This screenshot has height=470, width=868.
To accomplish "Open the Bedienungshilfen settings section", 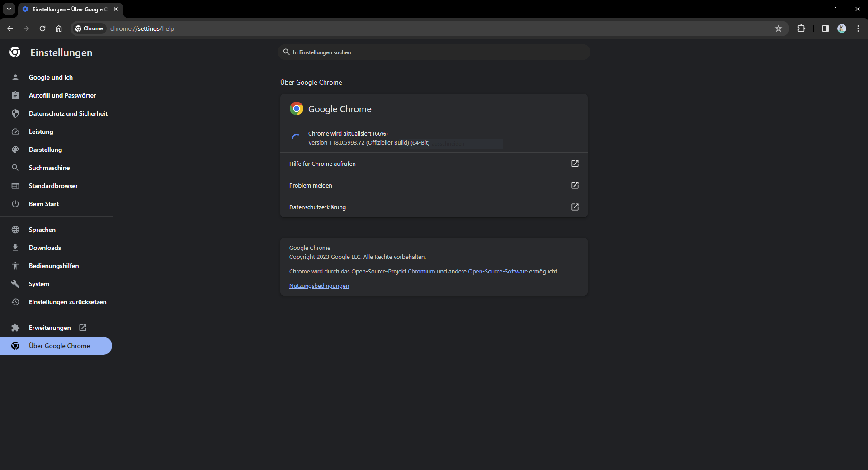I will point(56,266).
